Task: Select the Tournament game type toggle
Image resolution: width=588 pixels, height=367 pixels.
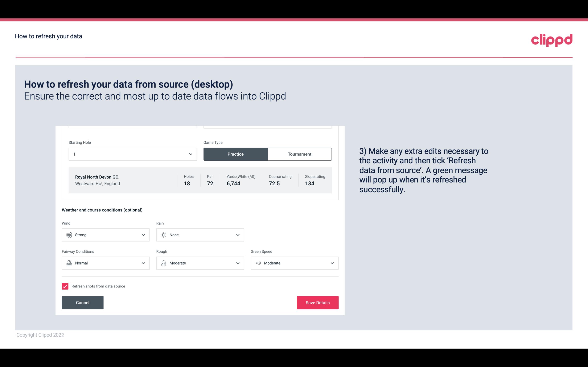Action: coord(299,154)
